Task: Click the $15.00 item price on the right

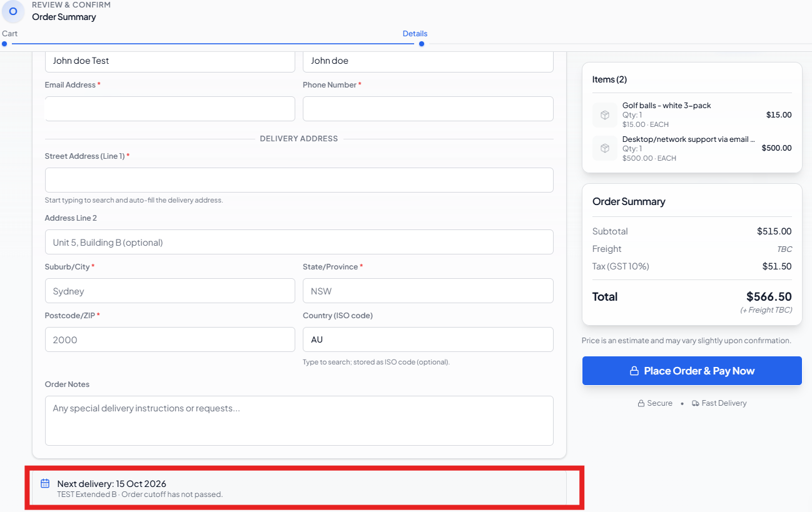Action: coord(779,115)
